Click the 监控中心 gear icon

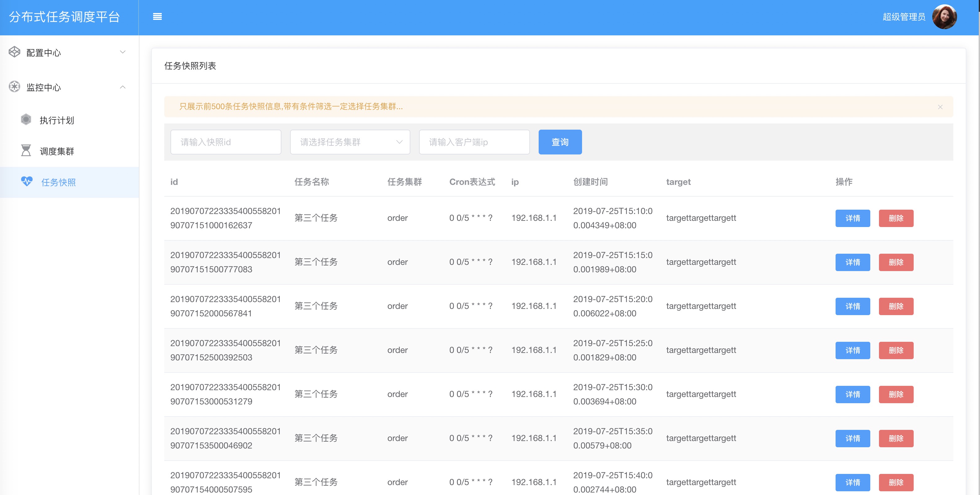15,87
